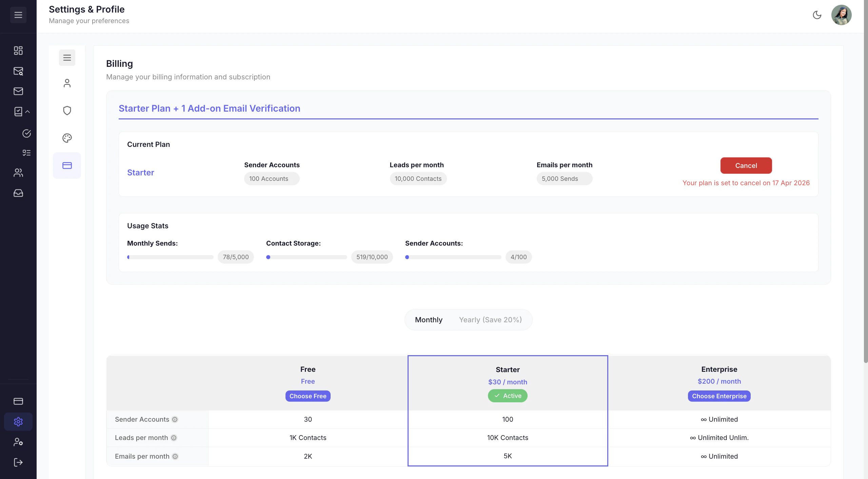Select the Monthly billing tab
Image resolution: width=868 pixels, height=479 pixels.
(x=429, y=320)
